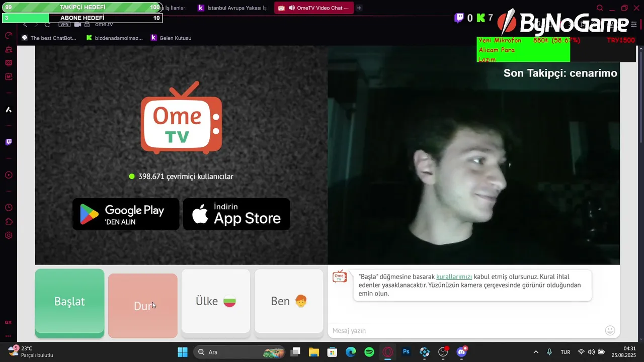Go back with the browser back arrow

click(x=25, y=24)
